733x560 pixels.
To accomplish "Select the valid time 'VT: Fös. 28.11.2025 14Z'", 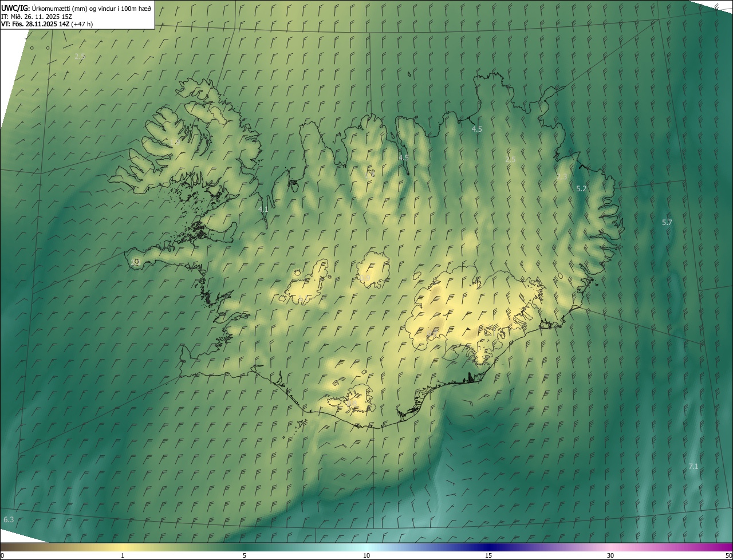I will click(36, 24).
